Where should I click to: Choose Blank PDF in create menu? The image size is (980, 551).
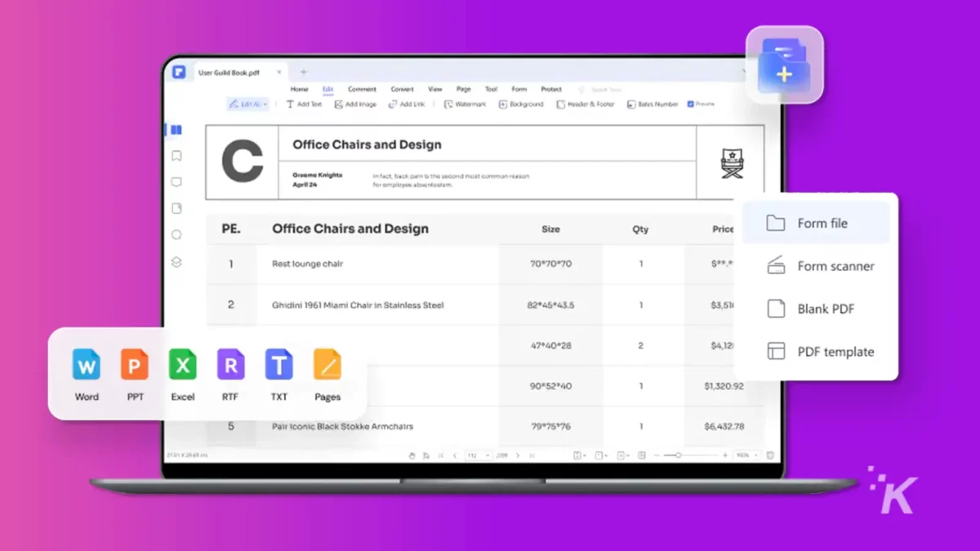810,309
